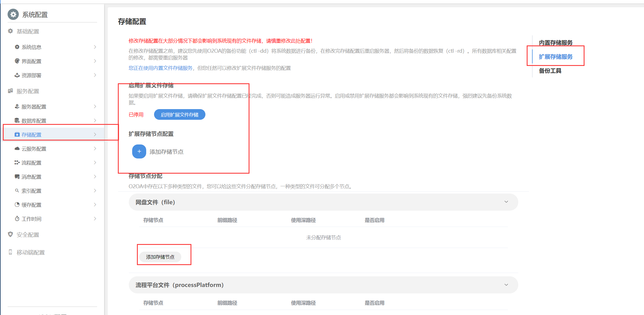Image resolution: width=644 pixels, height=315 pixels.
Task: Enable extended file storage toggle button
Action: click(180, 114)
